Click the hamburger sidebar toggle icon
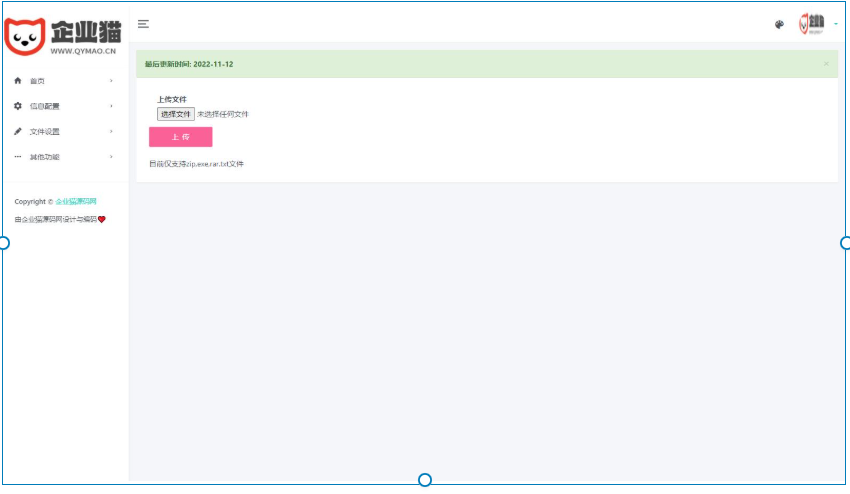 144,23
